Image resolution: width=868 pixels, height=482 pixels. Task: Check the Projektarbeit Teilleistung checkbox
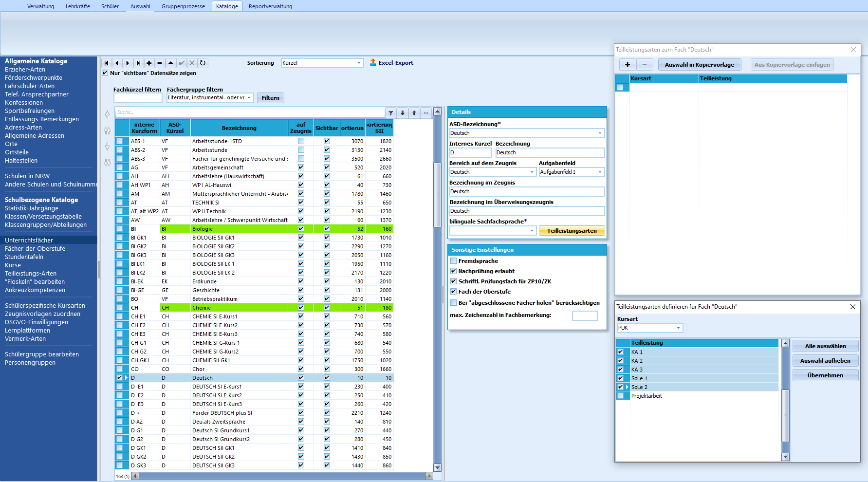pos(621,396)
